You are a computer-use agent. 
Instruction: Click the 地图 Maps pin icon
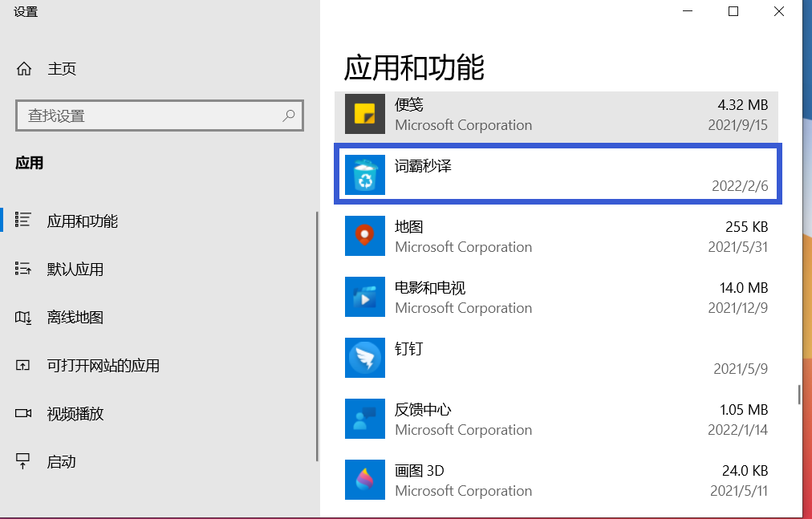365,236
